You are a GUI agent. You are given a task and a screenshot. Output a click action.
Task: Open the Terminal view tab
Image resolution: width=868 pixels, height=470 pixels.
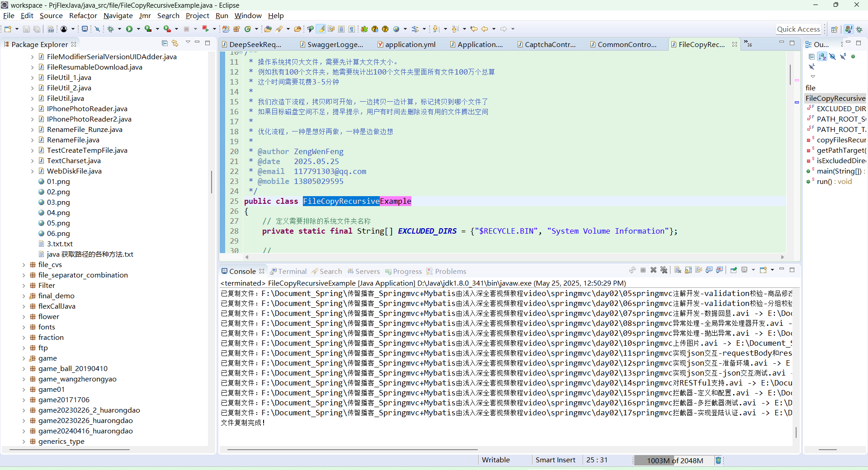tap(288, 271)
